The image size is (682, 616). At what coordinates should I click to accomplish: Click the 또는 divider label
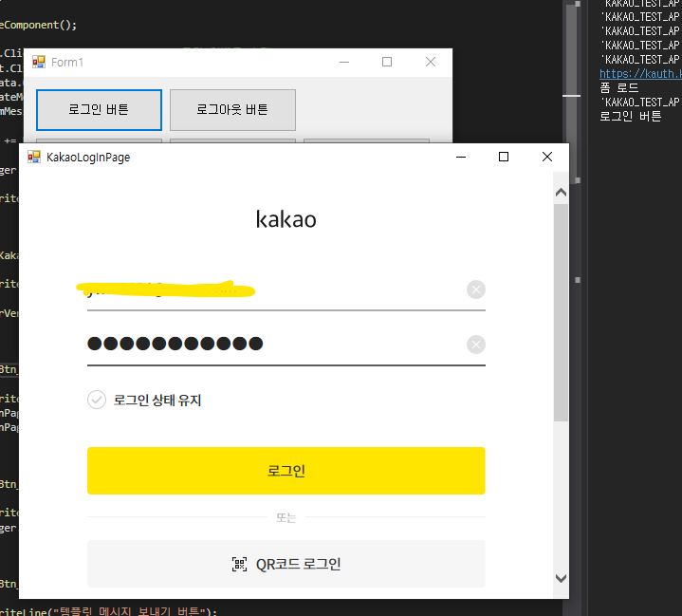[x=286, y=517]
